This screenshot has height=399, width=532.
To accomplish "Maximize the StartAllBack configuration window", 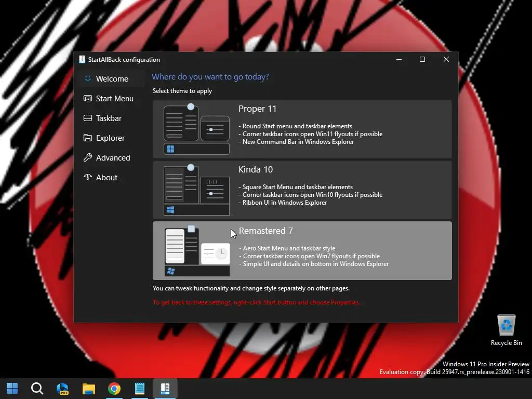I will click(x=422, y=59).
